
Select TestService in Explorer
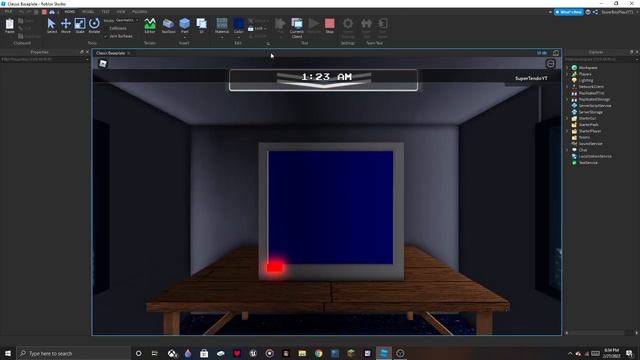588,163
